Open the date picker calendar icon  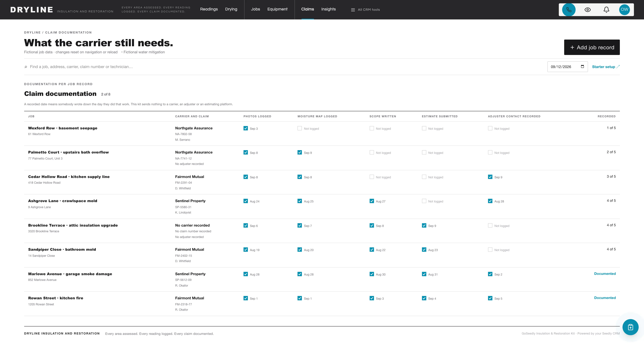[x=582, y=67]
